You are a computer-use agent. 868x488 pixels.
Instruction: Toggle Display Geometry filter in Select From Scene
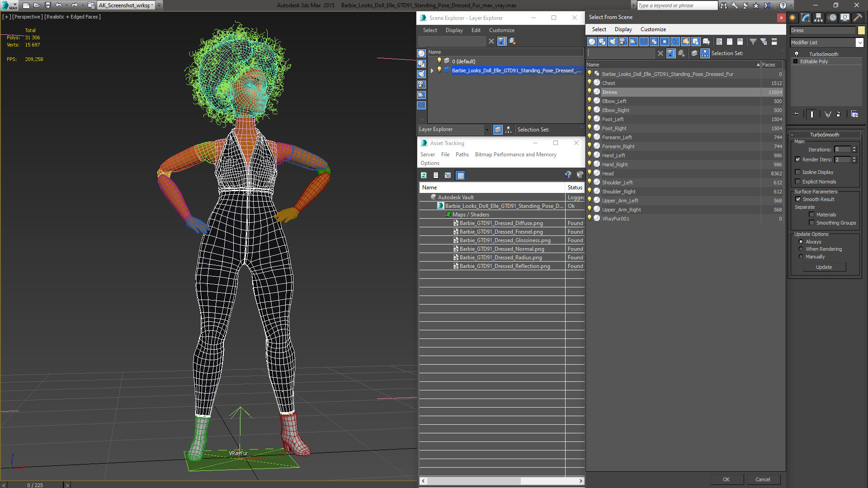click(592, 42)
